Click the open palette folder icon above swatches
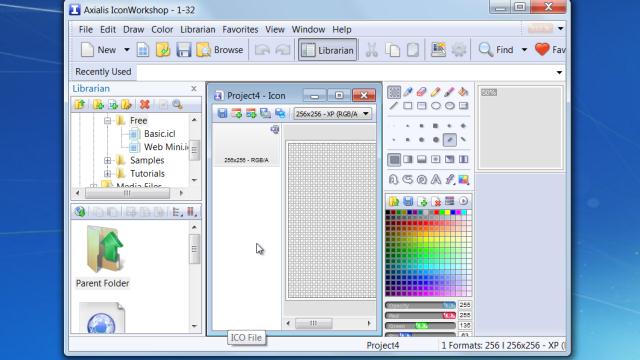Image resolution: width=640 pixels, height=360 pixels. click(x=394, y=201)
